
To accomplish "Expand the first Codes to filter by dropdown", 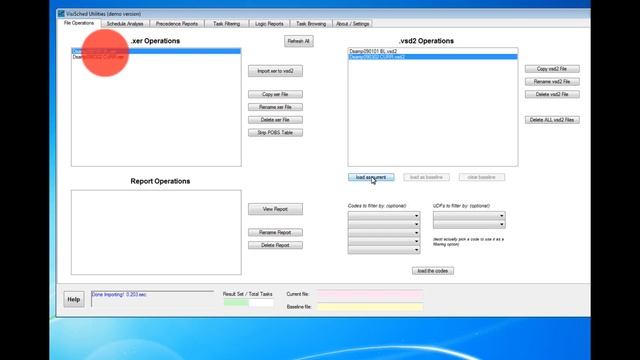I will [416, 216].
